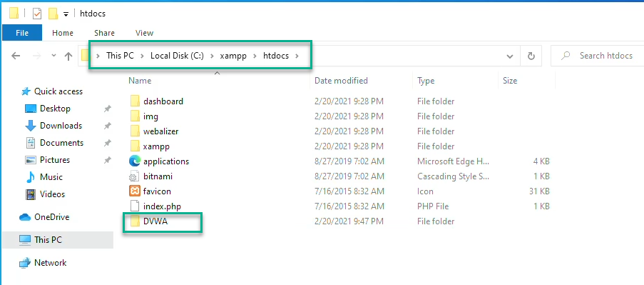Click the orange XAMPP favicon file icon

[x=135, y=191]
